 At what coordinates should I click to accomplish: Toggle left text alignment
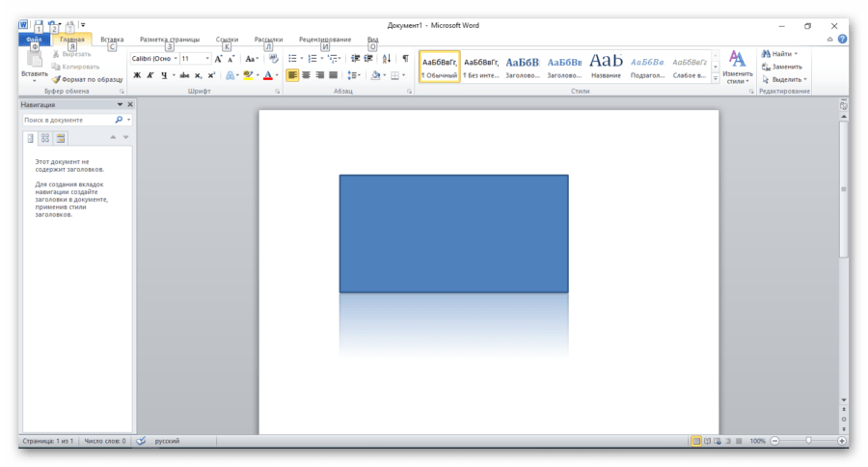tap(292, 75)
